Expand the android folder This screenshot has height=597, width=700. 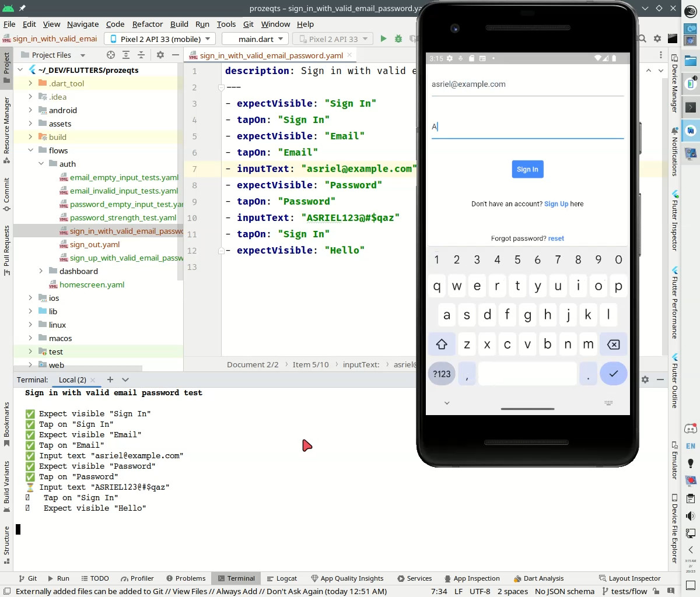pyautogui.click(x=30, y=110)
